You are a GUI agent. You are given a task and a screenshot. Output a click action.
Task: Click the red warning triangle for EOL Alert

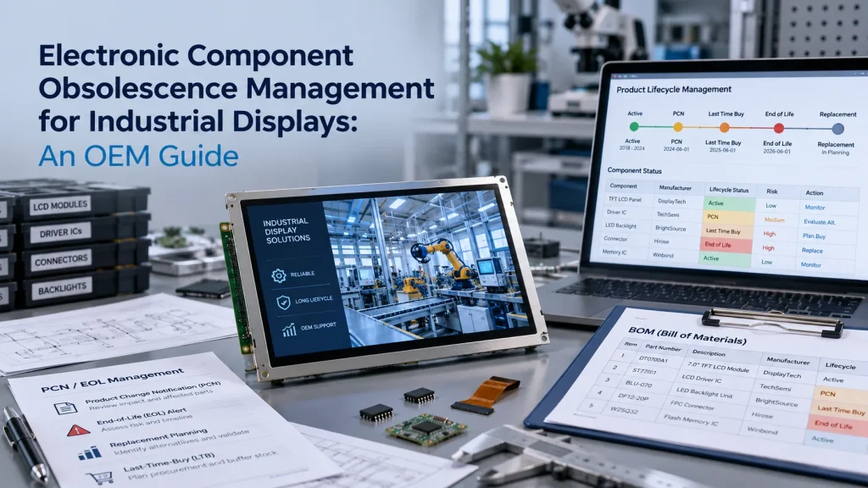pyautogui.click(x=78, y=430)
